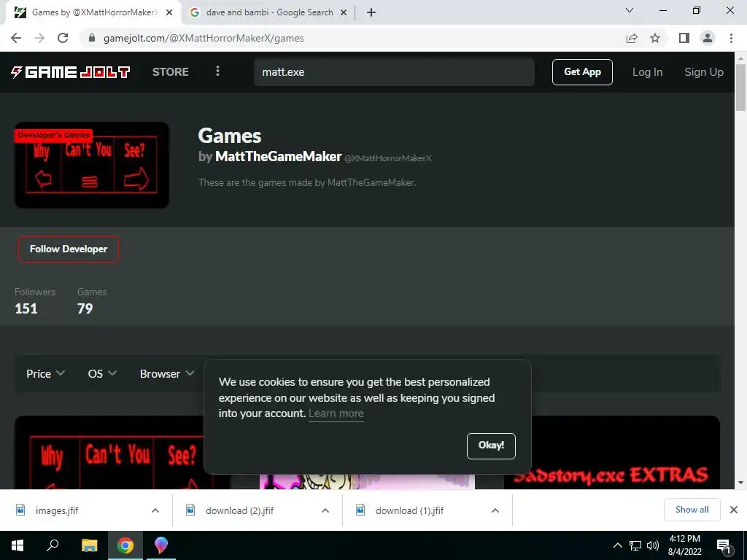
Task: Open Chrome's three-dot menu
Action: click(731, 38)
